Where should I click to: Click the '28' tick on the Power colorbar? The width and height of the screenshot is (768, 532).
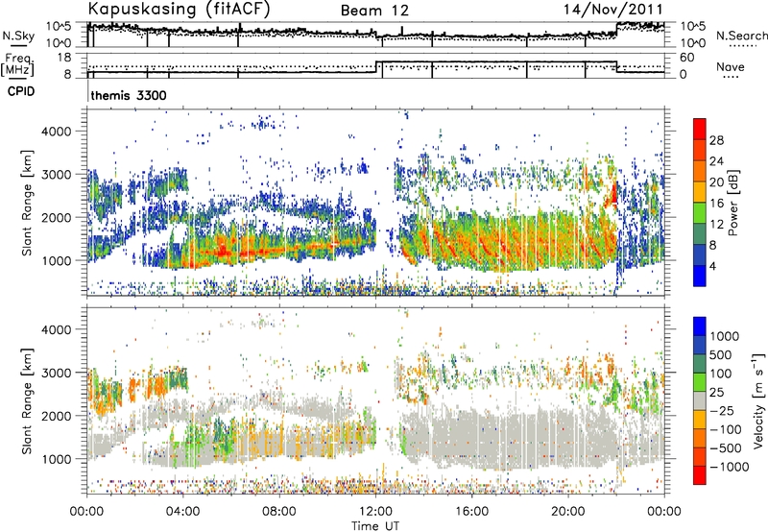716,140
